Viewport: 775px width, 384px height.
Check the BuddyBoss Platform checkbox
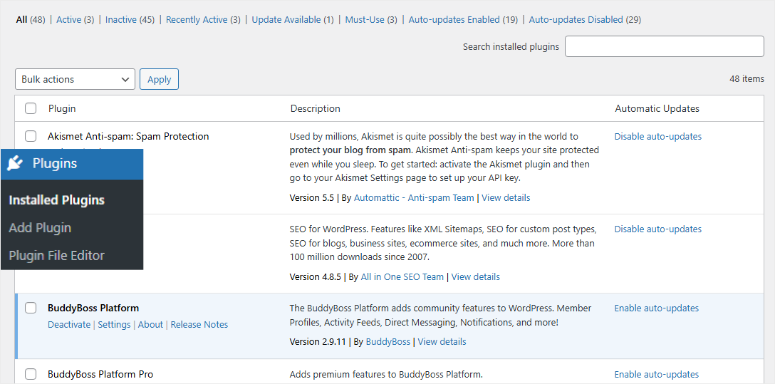click(x=31, y=308)
